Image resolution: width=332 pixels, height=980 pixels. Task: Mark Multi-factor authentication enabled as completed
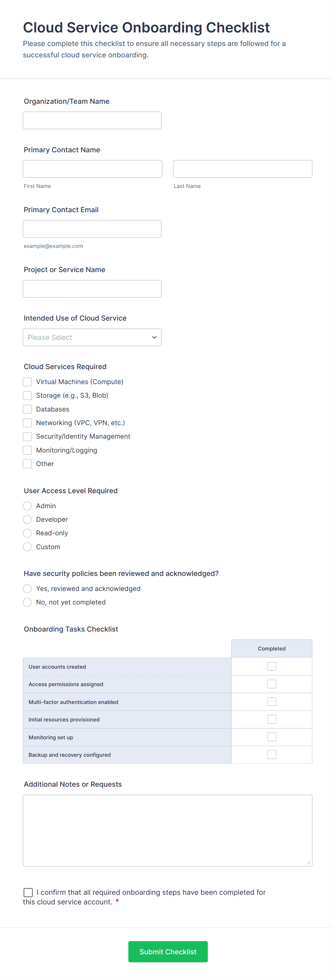[x=271, y=701]
